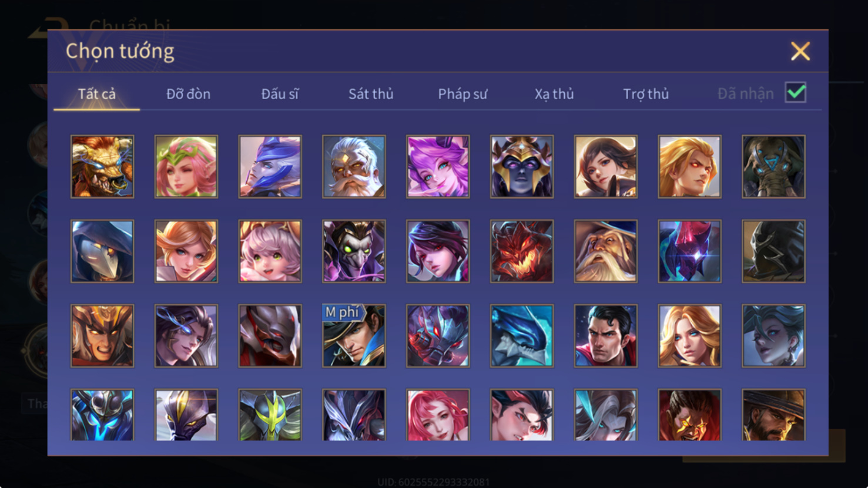This screenshot has height=488, width=868.
Task: Pick the pink-haired green crown hero
Action: click(x=186, y=167)
